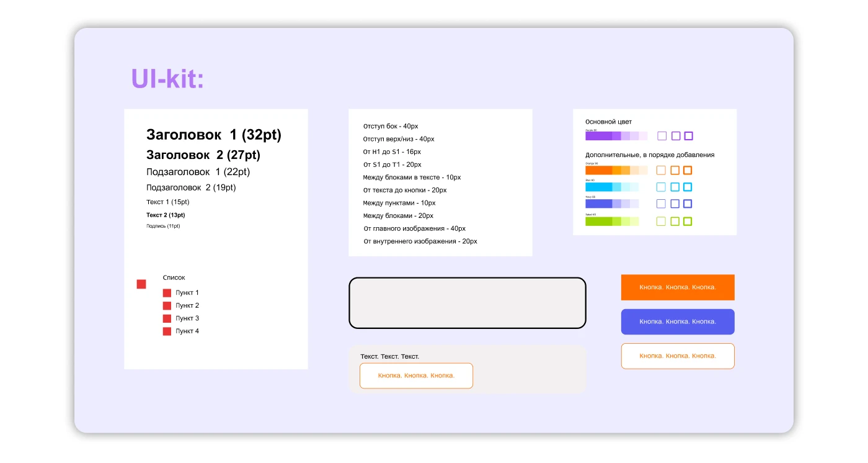Pick the palest navy shade in the navy bar
This screenshot has width=868, height=463.
point(635,204)
